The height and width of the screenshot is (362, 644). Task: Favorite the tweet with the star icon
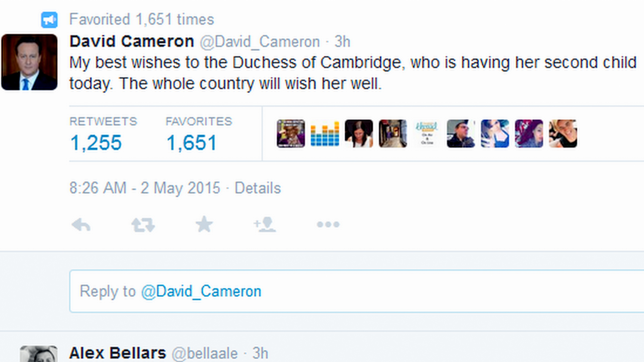click(204, 224)
